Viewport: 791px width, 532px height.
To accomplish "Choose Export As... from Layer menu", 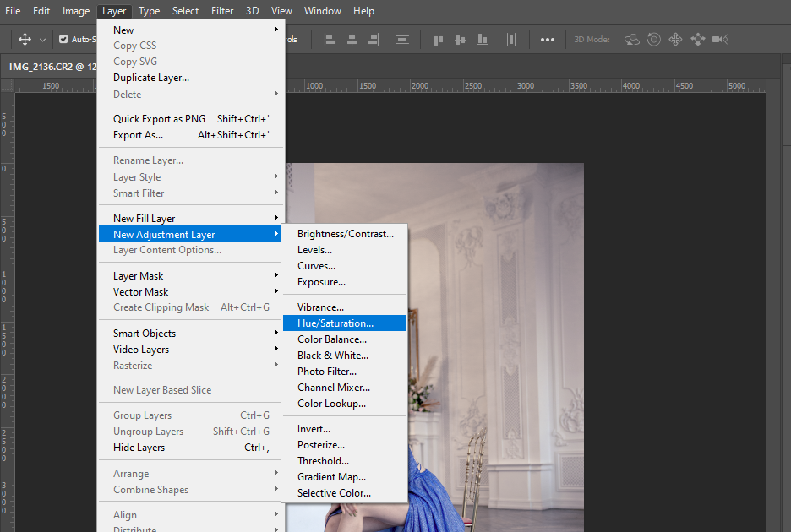I will pos(189,135).
